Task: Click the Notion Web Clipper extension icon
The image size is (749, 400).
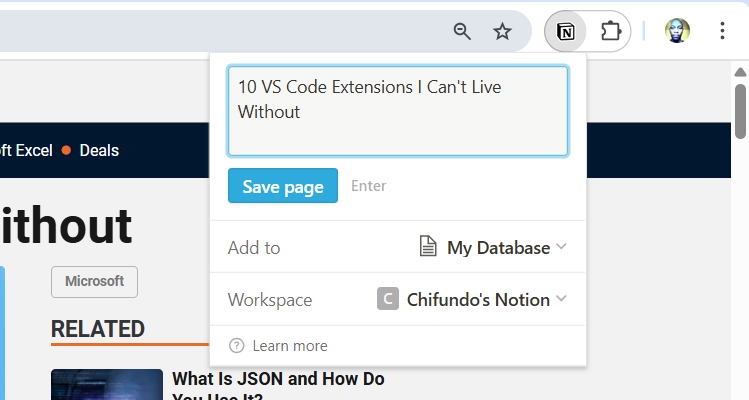Action: (x=566, y=31)
